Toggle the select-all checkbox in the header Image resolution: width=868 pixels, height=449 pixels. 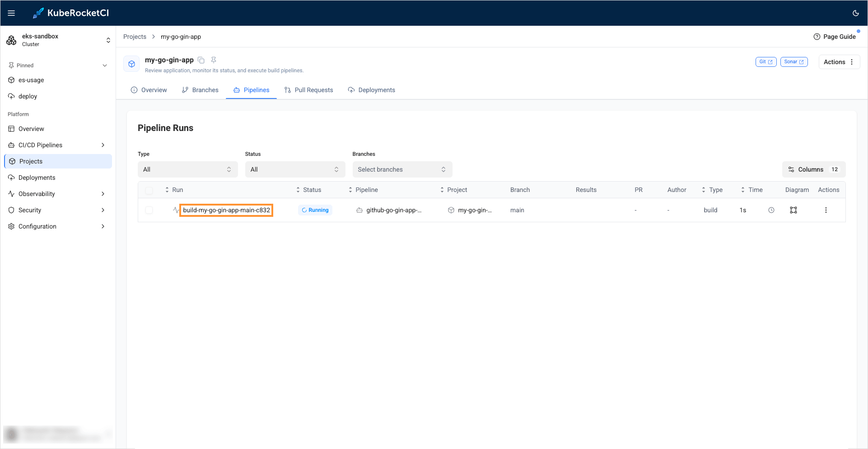click(149, 190)
